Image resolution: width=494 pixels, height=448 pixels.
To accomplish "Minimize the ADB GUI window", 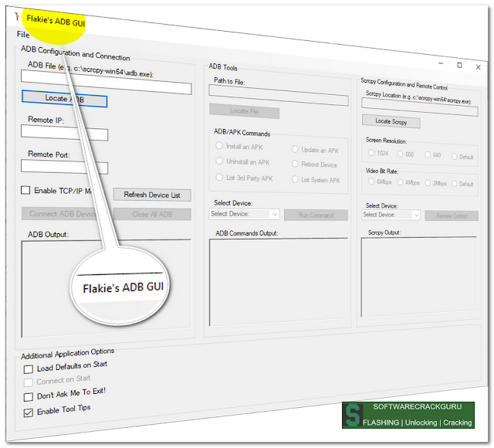I will click(x=441, y=63).
